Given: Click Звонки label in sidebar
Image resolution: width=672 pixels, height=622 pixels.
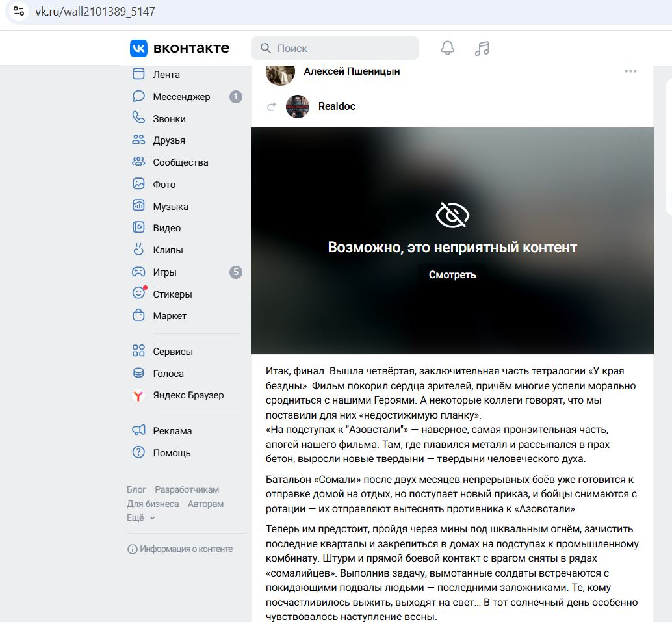Looking at the screenshot, I should coord(169,119).
